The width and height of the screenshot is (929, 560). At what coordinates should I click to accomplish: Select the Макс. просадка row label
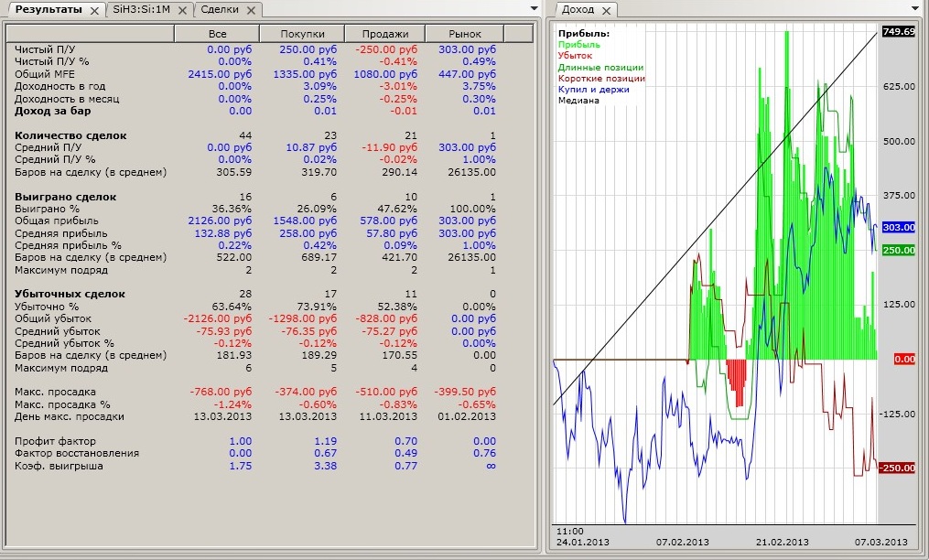point(55,392)
